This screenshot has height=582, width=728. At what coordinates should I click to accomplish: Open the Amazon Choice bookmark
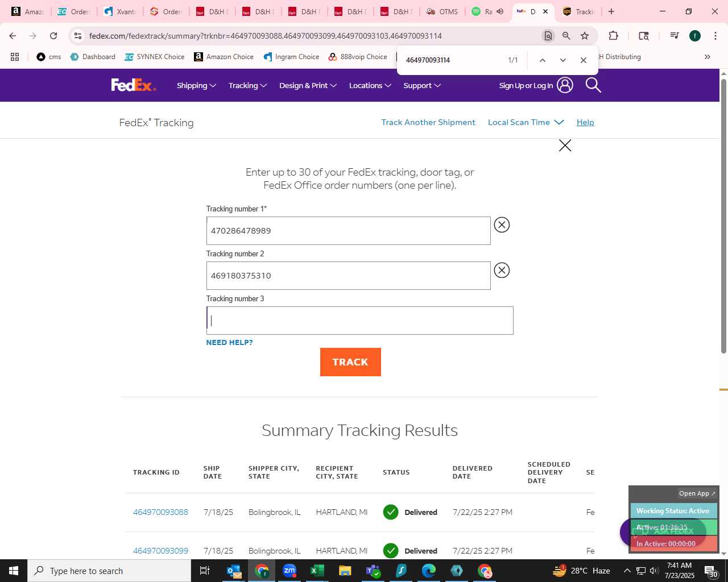(224, 57)
